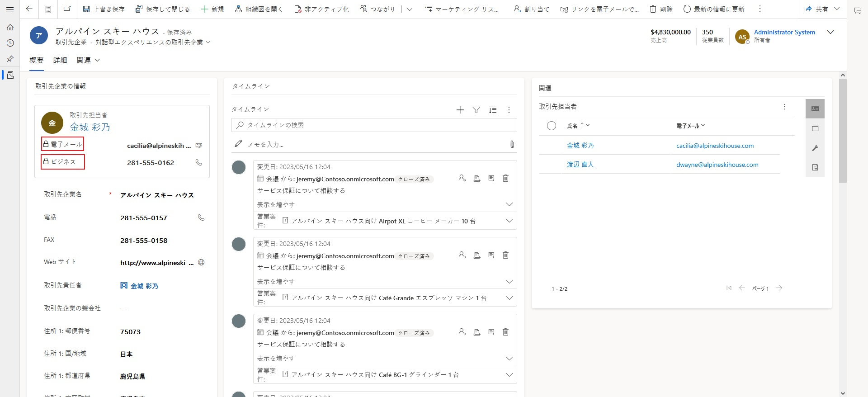Open website globe icon

tap(201, 262)
